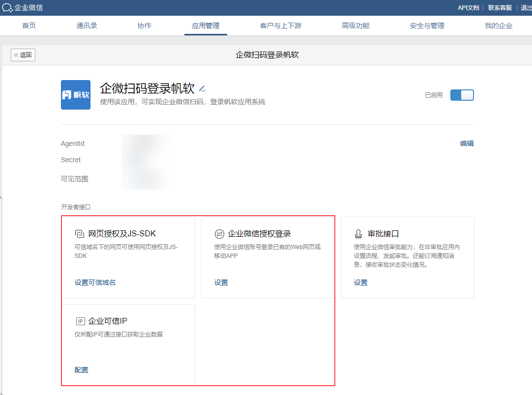Click the description starting 使用企业微信审批能力

click(407, 255)
